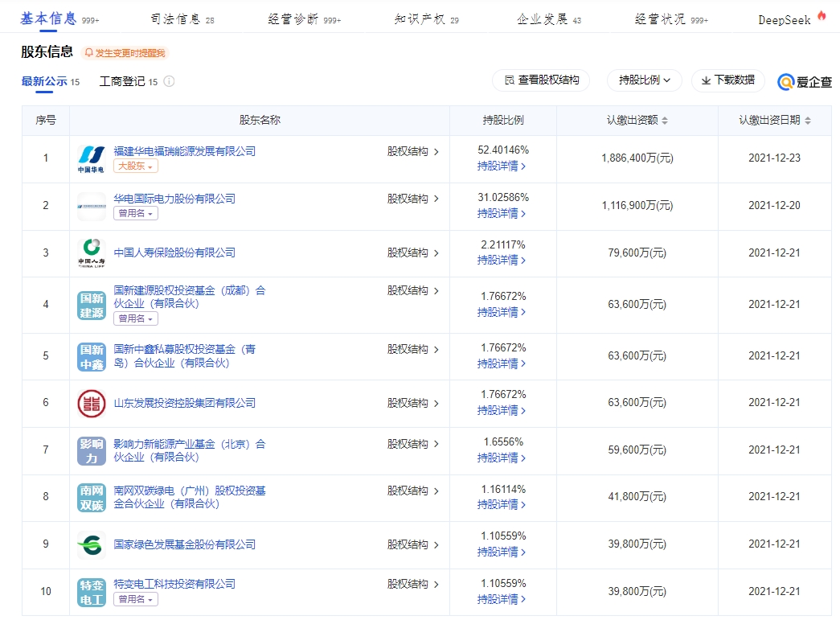Open 国家绿色发展基金股份有限公司 link
840x620 pixels.
point(184,544)
